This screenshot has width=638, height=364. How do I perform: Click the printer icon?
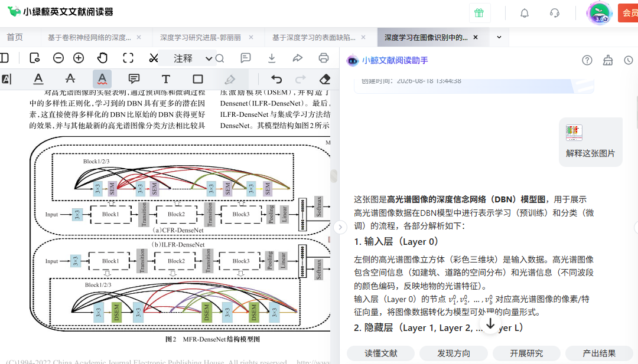pyautogui.click(x=324, y=58)
